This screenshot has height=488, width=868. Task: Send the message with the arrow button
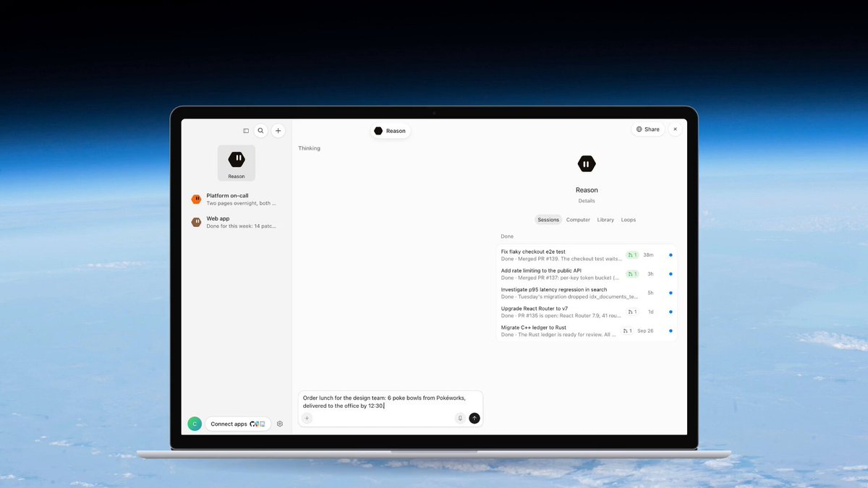pyautogui.click(x=475, y=418)
